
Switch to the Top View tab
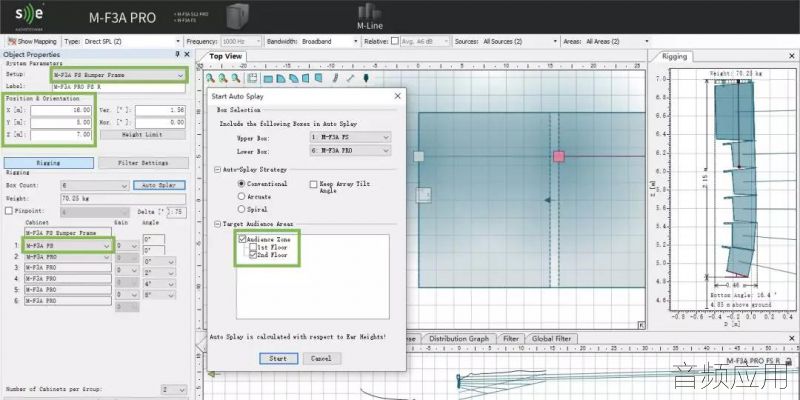(x=226, y=56)
